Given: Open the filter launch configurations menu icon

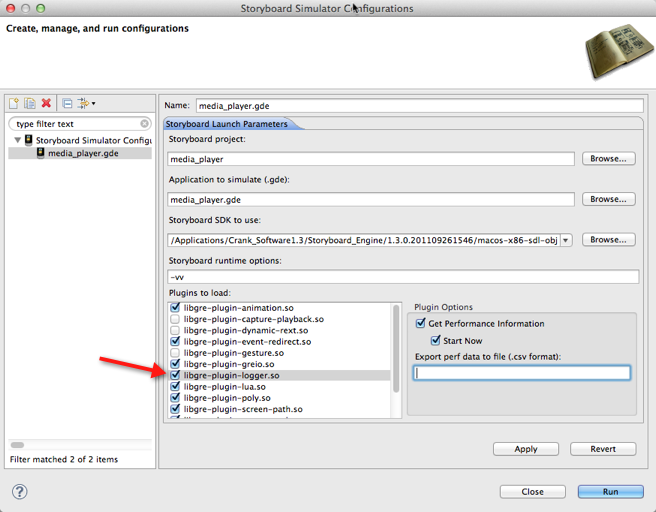Looking at the screenshot, I should pyautogui.click(x=86, y=103).
